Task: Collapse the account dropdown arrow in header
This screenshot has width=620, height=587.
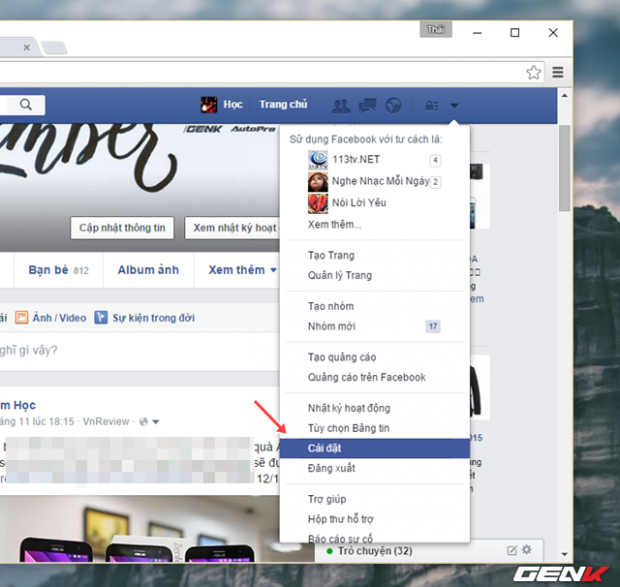Action: pos(455,105)
